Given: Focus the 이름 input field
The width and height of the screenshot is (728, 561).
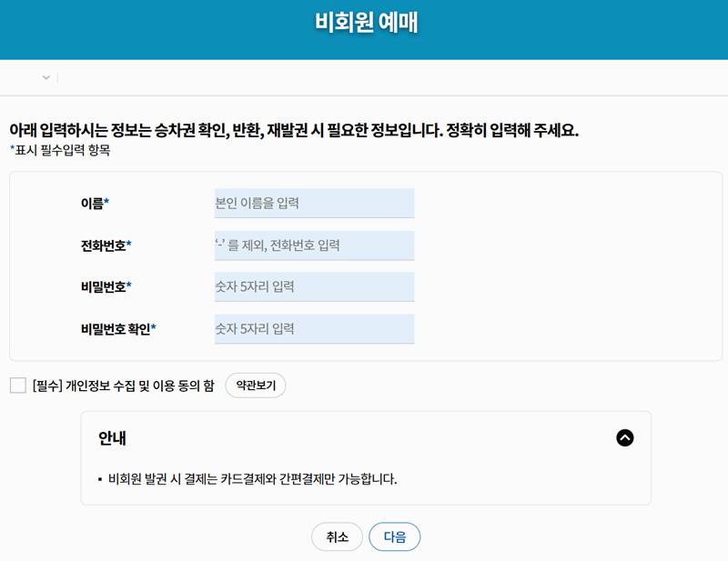Looking at the screenshot, I should (314, 204).
